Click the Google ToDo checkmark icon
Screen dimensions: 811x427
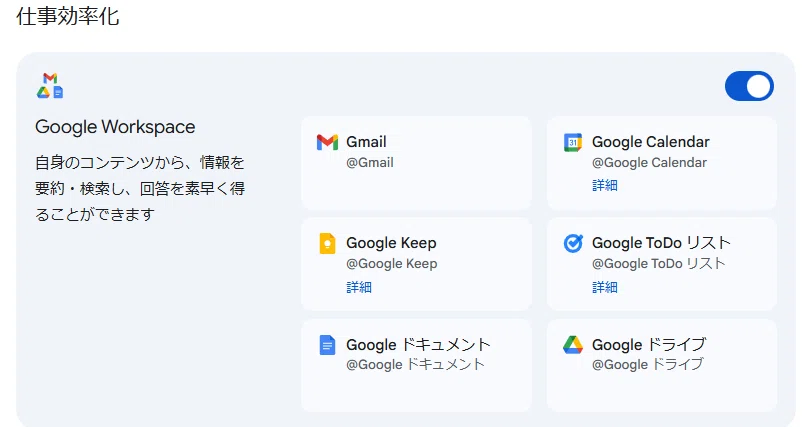573,243
